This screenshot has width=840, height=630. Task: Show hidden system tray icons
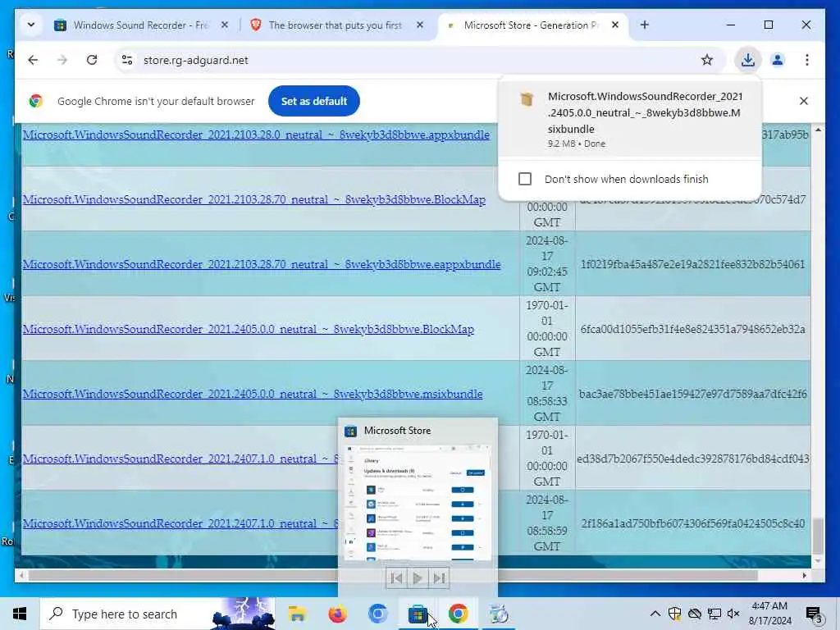655,614
